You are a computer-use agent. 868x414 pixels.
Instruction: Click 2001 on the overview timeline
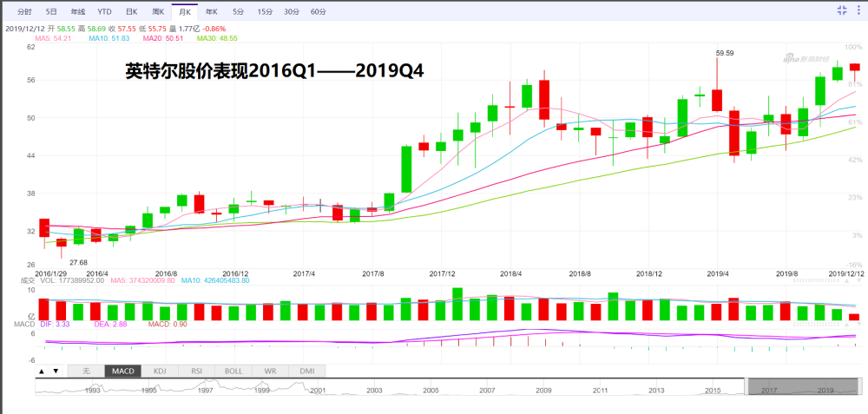pos(318,391)
